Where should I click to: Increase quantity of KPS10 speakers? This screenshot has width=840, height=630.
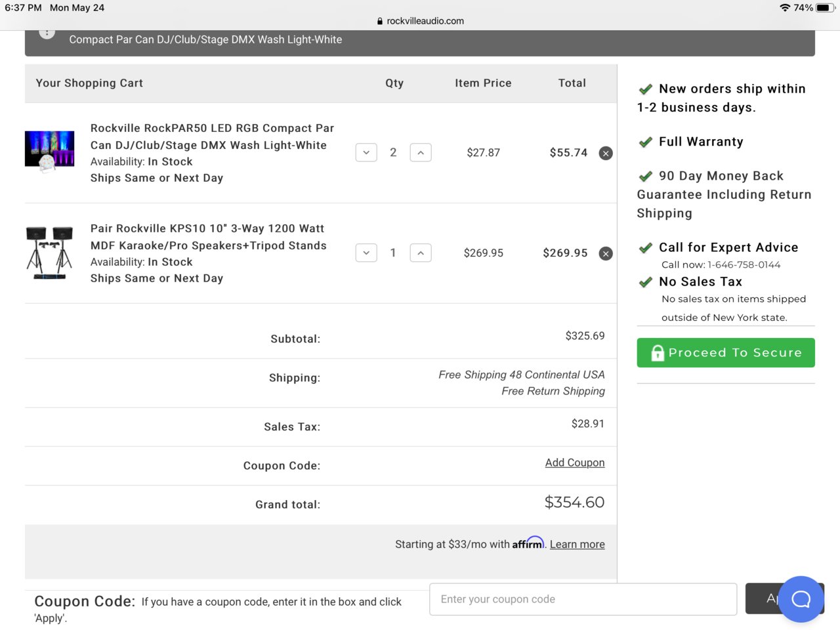[x=421, y=253]
